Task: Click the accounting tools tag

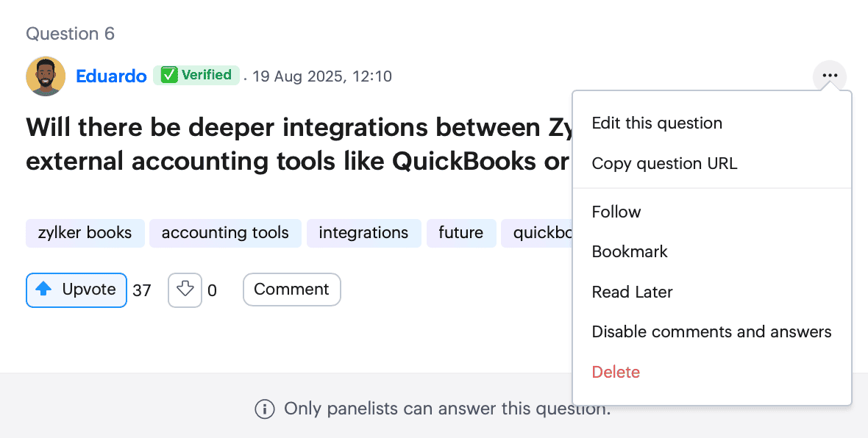Action: tap(225, 233)
